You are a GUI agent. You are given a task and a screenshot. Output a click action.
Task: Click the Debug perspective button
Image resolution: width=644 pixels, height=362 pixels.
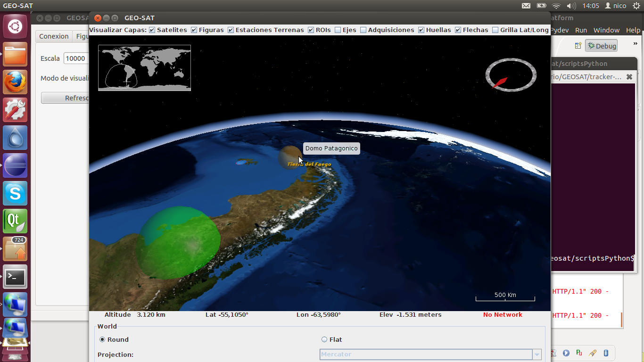(x=602, y=46)
